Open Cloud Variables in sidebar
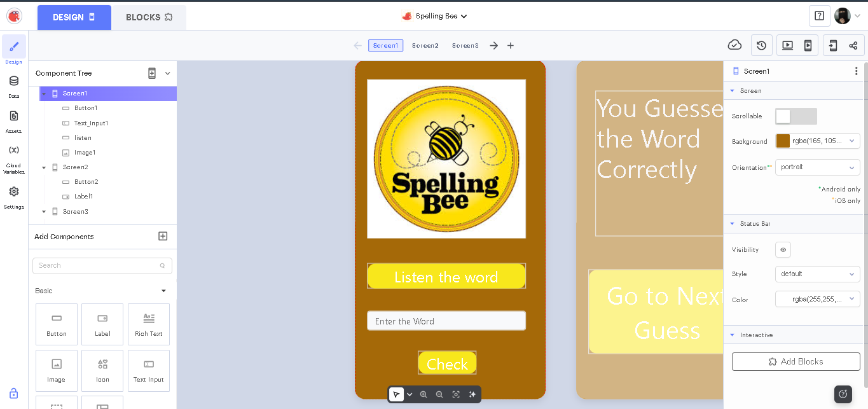This screenshot has width=868, height=409. 14,158
